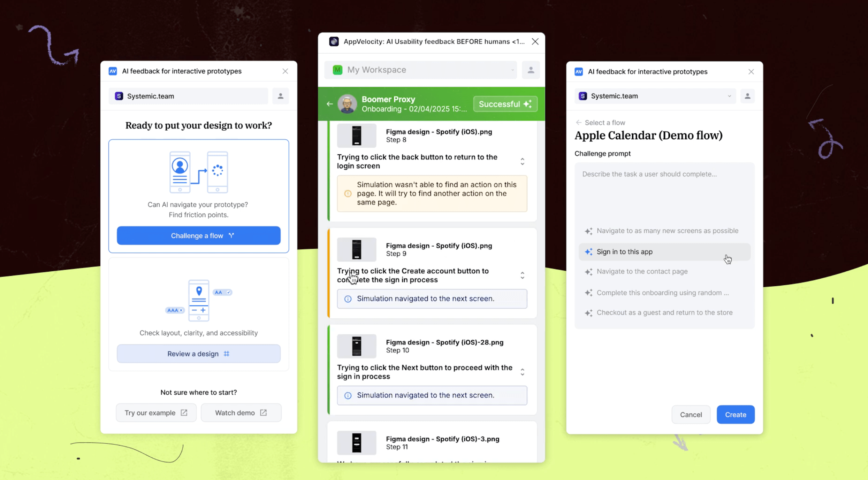Expand Step 10 Next button details

(x=522, y=372)
